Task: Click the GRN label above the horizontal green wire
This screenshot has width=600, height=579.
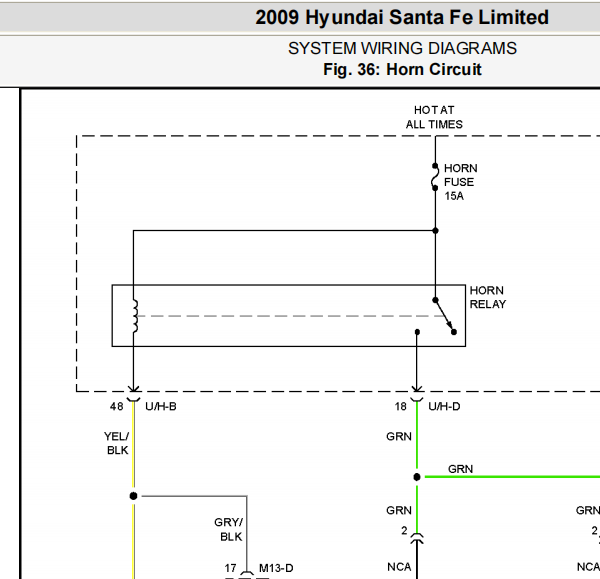Action: [460, 469]
